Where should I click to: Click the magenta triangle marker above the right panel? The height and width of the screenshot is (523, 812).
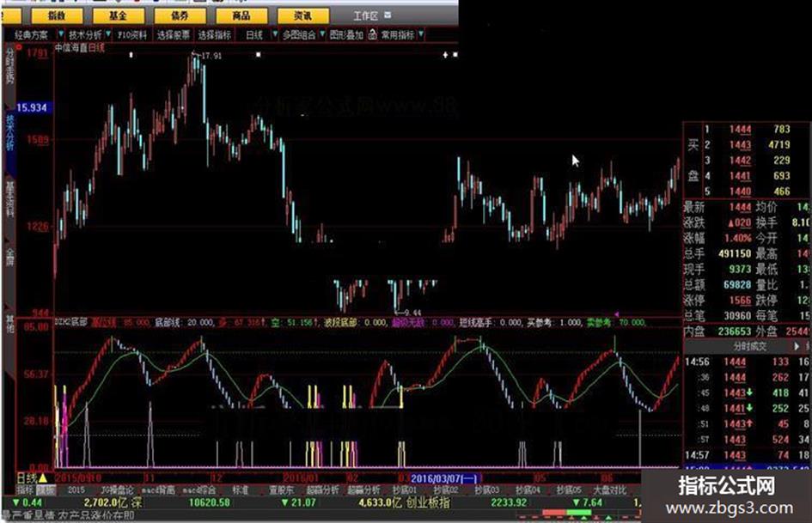tap(616, 314)
